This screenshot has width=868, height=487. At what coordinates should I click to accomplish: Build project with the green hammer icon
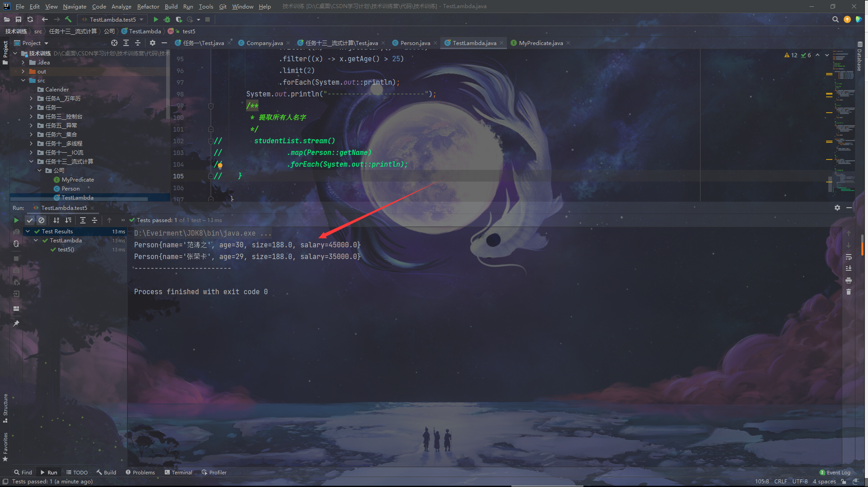[68, 19]
